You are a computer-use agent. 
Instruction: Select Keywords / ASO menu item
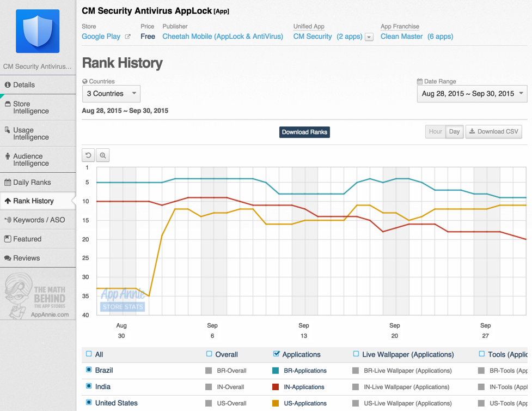pyautogui.click(x=38, y=220)
